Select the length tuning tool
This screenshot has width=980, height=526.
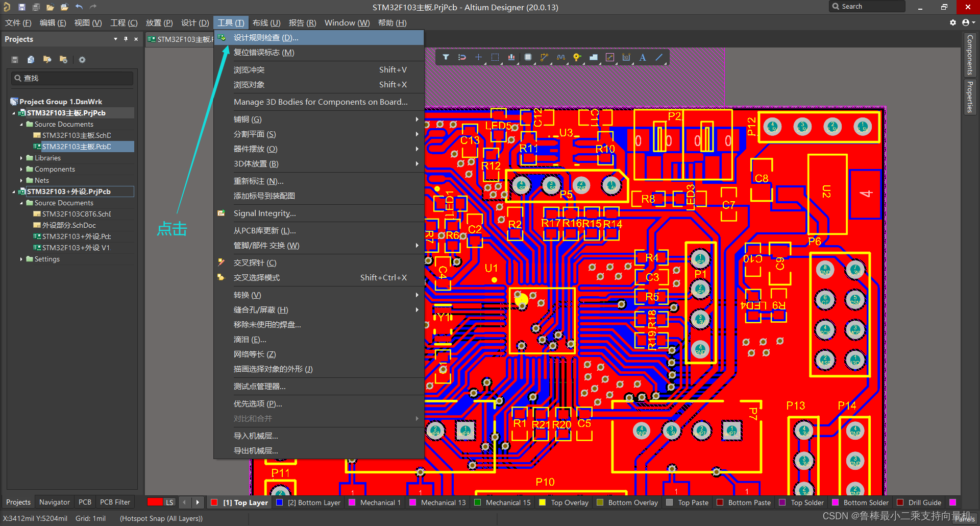click(560, 57)
